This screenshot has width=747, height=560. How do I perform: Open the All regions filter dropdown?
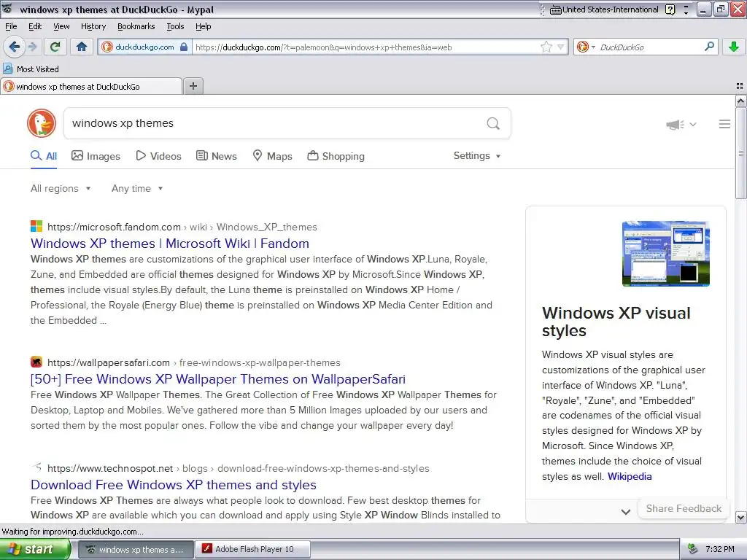[61, 189]
